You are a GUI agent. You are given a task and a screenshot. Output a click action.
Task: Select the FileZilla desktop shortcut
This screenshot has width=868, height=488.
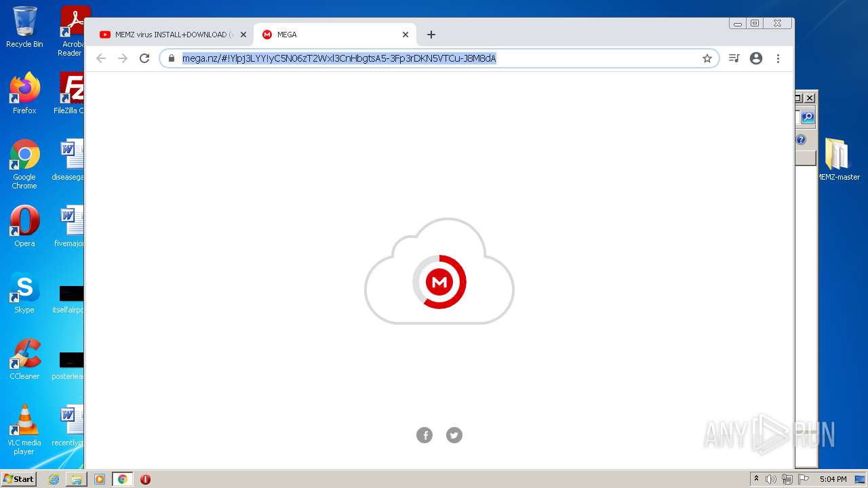pos(69,94)
